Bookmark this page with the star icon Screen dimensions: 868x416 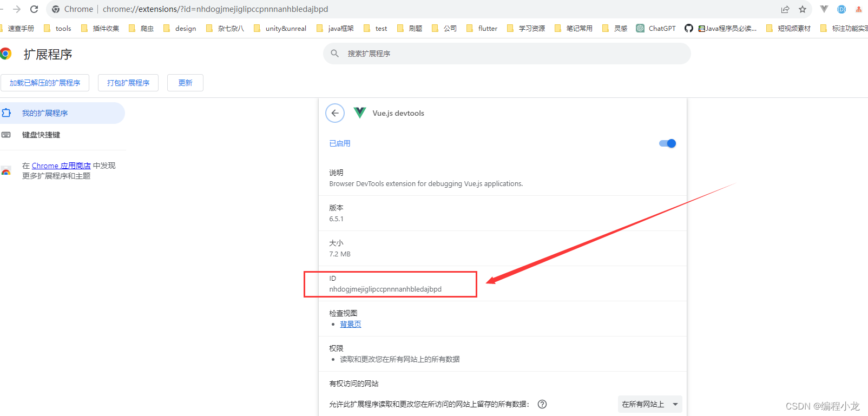click(x=803, y=9)
